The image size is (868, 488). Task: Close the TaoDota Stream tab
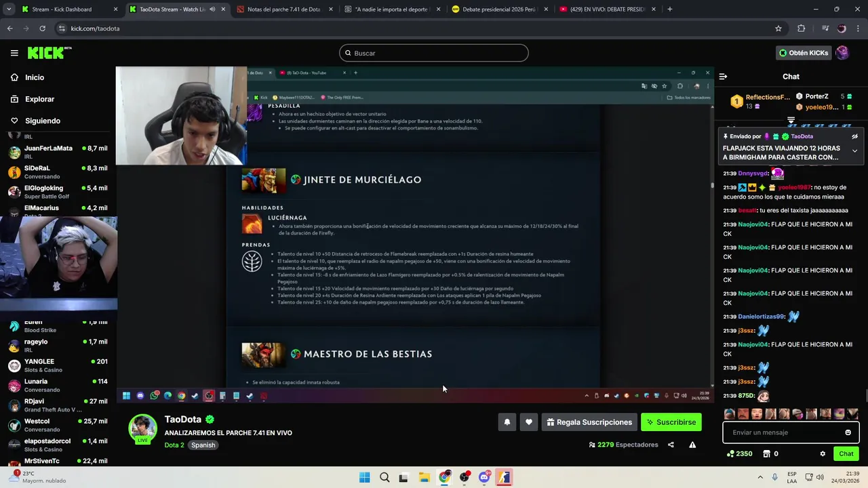click(223, 9)
